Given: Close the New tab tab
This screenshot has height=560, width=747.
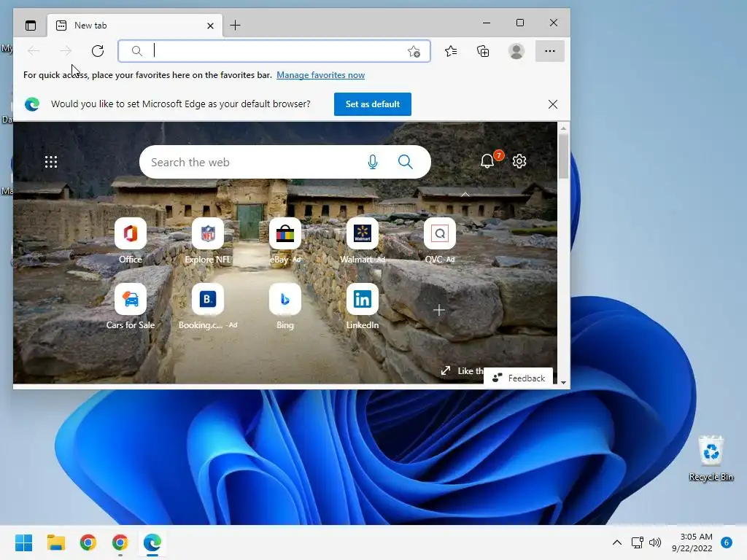Looking at the screenshot, I should coord(210,26).
